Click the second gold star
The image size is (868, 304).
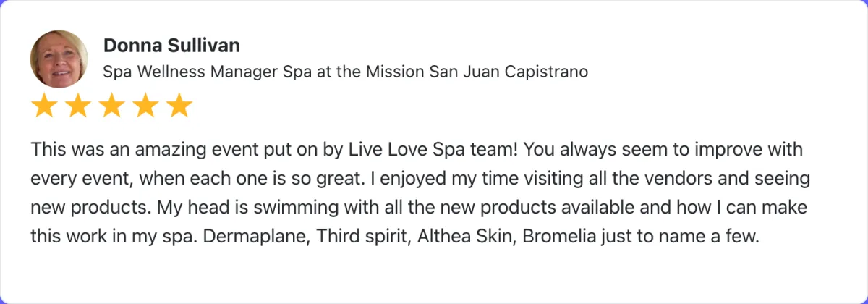(x=78, y=106)
